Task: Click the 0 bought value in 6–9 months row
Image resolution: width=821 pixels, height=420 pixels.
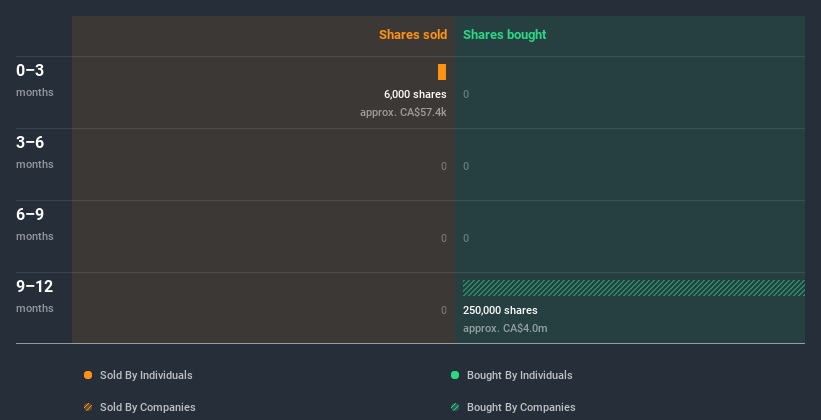Action: [466, 238]
